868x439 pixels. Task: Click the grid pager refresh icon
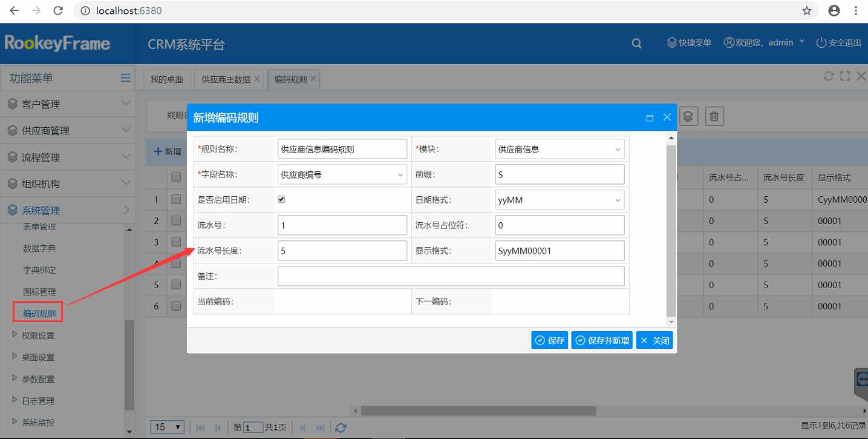tap(341, 427)
